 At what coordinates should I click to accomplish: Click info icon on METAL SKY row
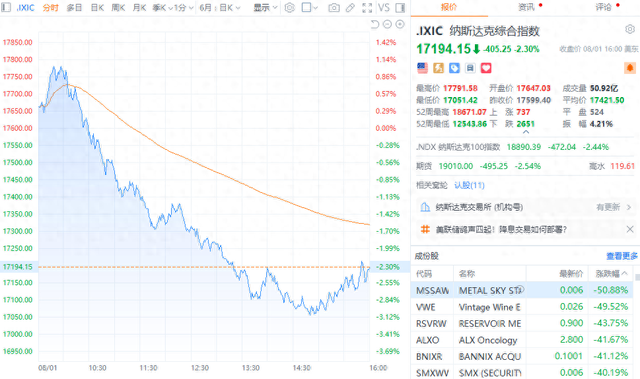coord(520,290)
